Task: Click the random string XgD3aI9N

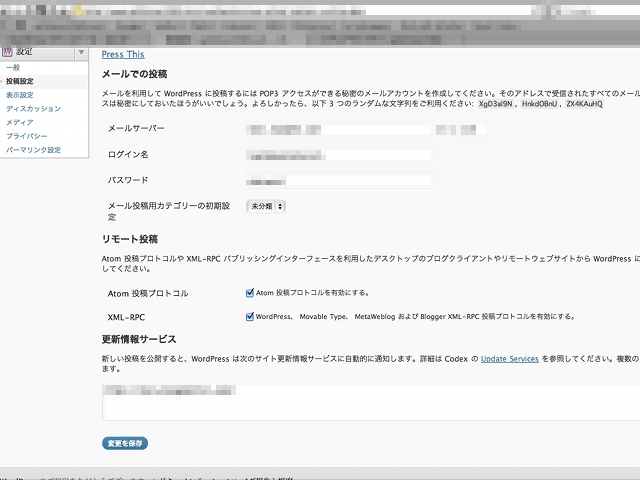Action: (x=495, y=104)
